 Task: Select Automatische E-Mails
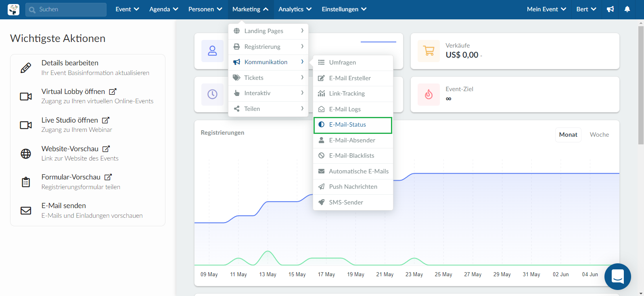[353, 171]
